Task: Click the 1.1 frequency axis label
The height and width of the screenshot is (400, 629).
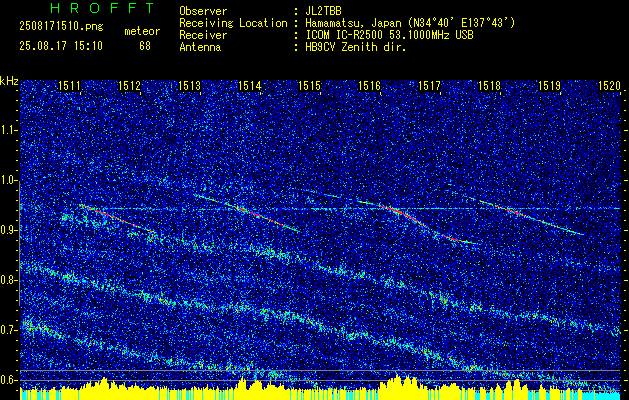Action: [x=8, y=130]
